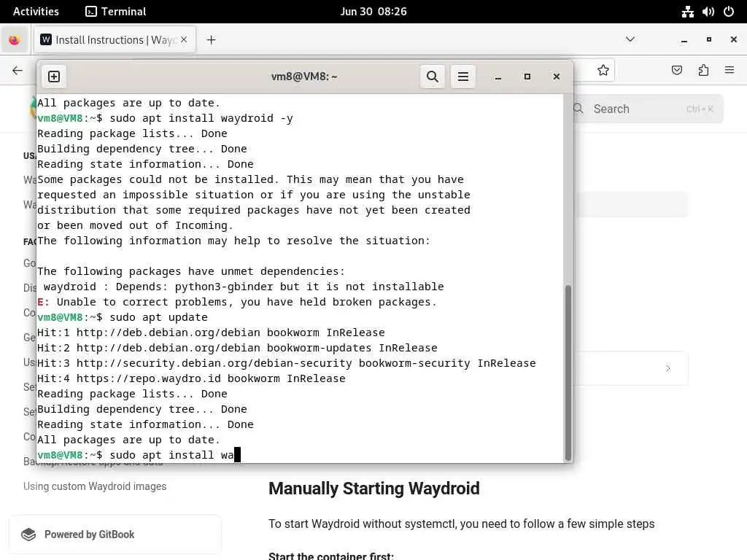Viewport: 747px width, 560px height.
Task: Click the 'E: Unable to correct problems' line
Action: pyautogui.click(x=237, y=302)
